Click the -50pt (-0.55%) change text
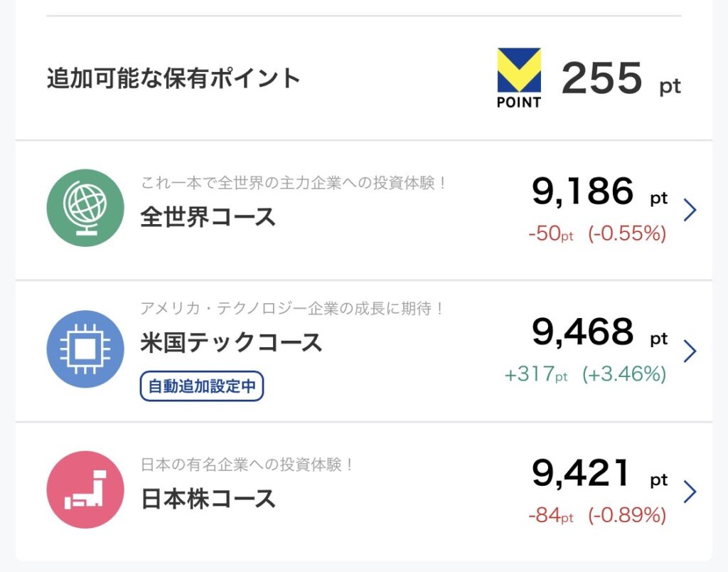728x572 pixels. pos(597,234)
